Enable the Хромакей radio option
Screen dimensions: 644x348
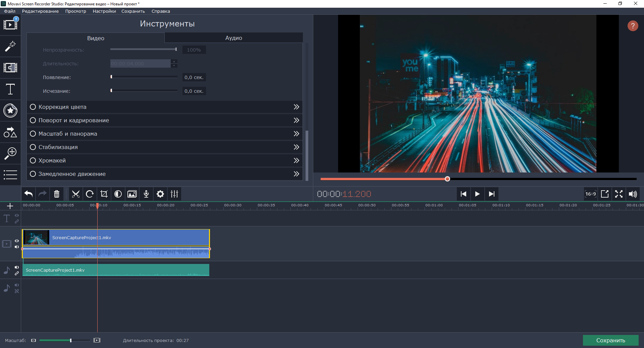(x=33, y=160)
